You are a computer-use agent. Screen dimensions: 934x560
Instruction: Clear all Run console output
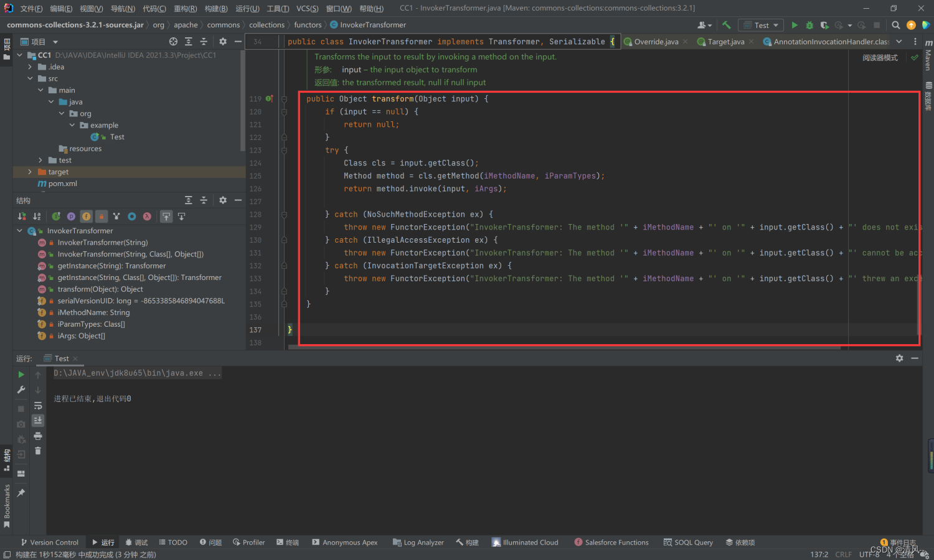click(38, 450)
